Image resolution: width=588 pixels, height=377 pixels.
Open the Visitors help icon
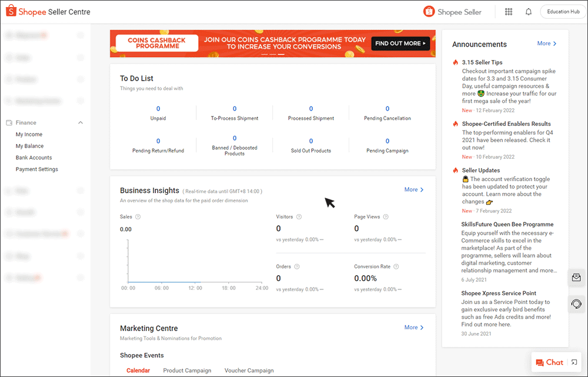[298, 216]
